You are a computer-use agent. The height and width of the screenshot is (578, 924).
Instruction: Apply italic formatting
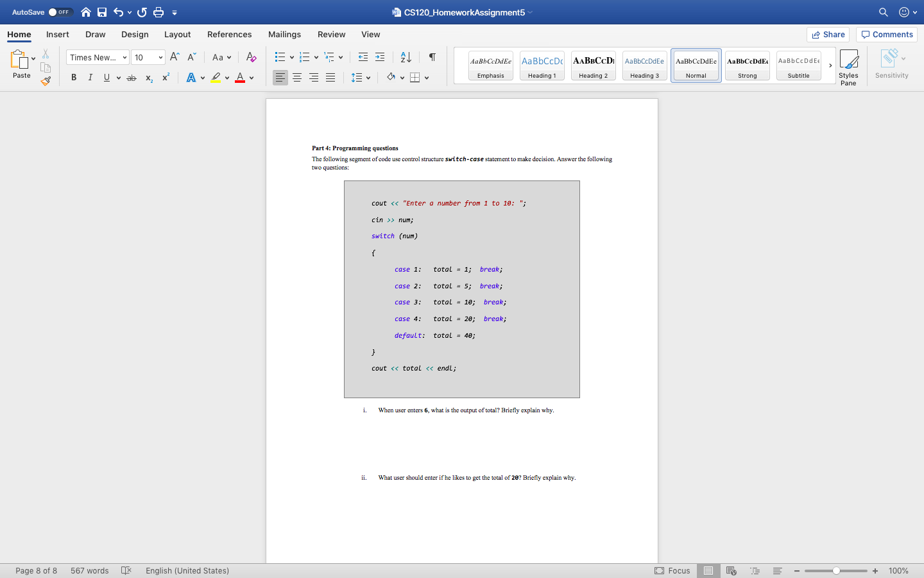point(90,77)
